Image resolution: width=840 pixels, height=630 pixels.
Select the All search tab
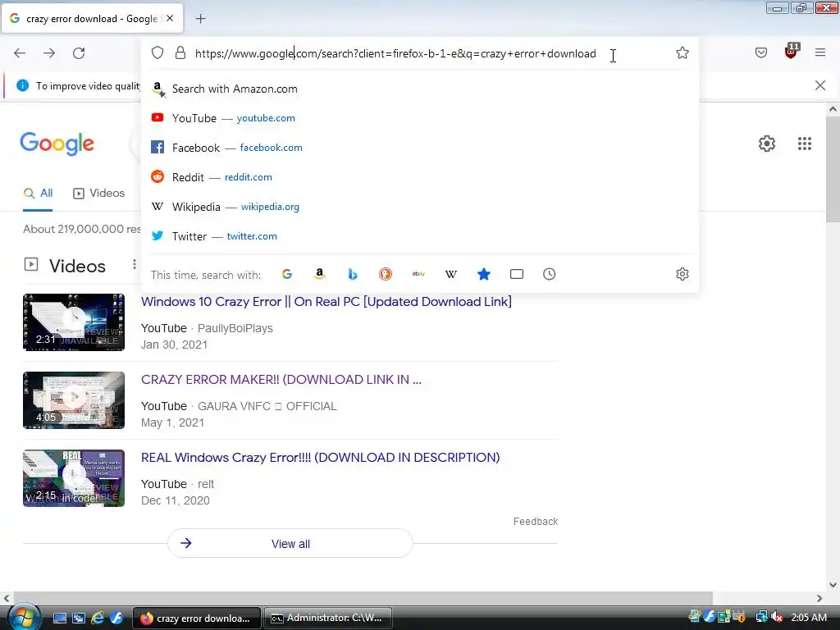click(38, 194)
